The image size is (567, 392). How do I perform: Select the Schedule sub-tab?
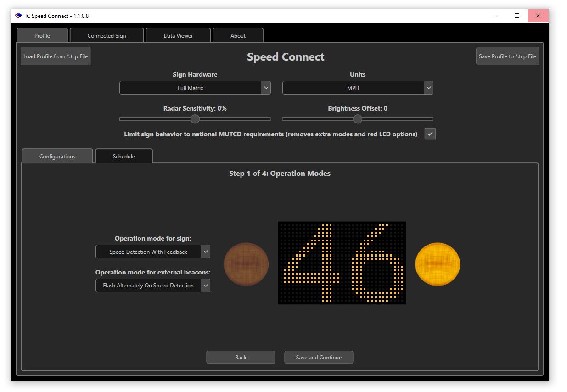tap(124, 157)
